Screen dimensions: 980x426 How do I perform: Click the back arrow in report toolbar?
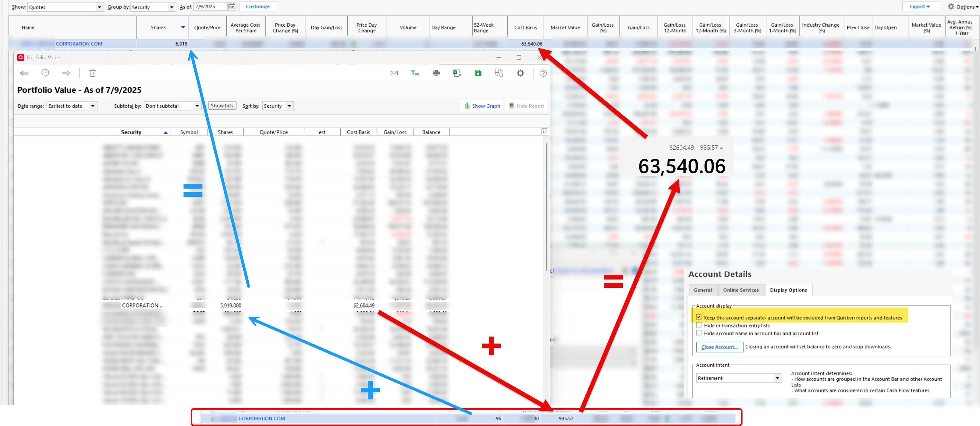coord(24,73)
